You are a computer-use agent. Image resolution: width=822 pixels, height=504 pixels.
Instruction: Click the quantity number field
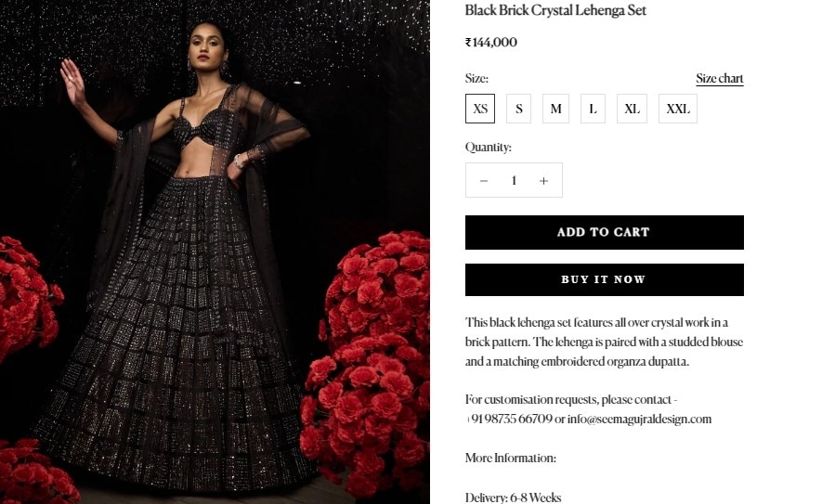(514, 181)
